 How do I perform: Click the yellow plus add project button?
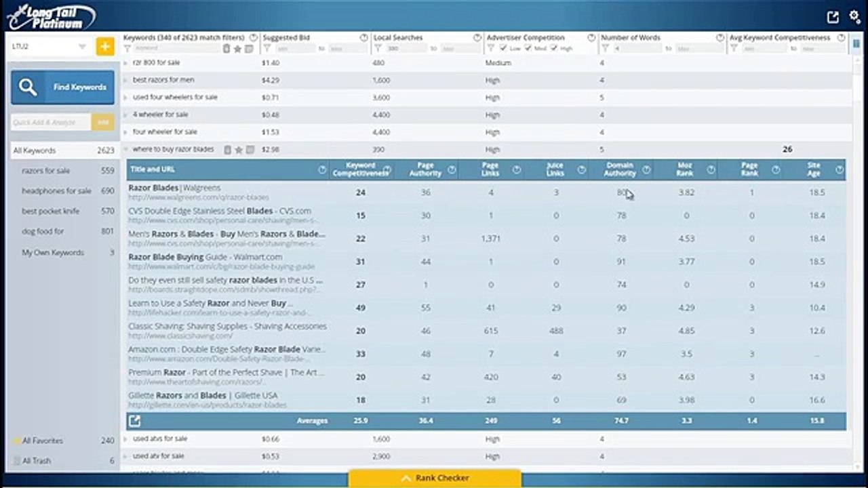(x=105, y=47)
